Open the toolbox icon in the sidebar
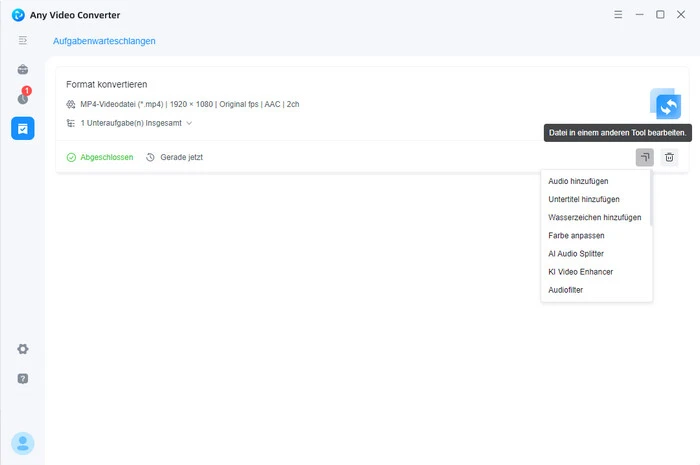The image size is (700, 465). pyautogui.click(x=22, y=70)
